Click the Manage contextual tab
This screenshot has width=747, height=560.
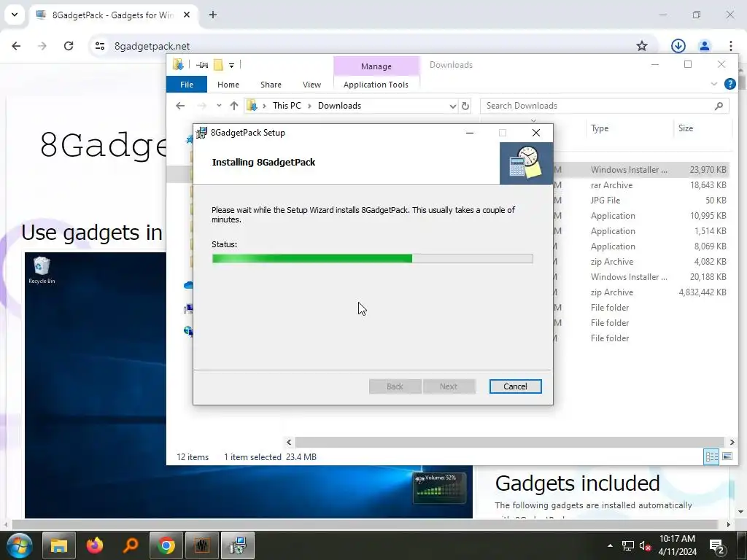point(376,66)
